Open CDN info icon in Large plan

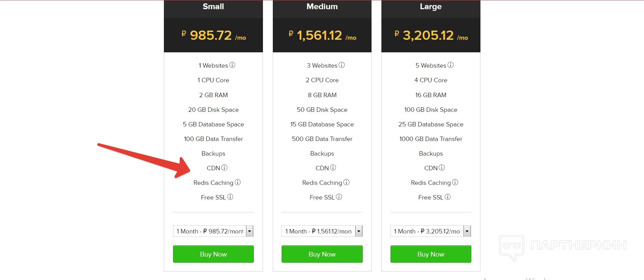pyautogui.click(x=442, y=168)
